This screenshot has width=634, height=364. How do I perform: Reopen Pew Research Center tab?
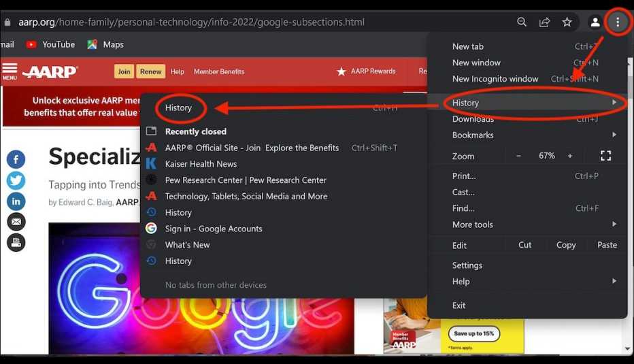pyautogui.click(x=283, y=180)
